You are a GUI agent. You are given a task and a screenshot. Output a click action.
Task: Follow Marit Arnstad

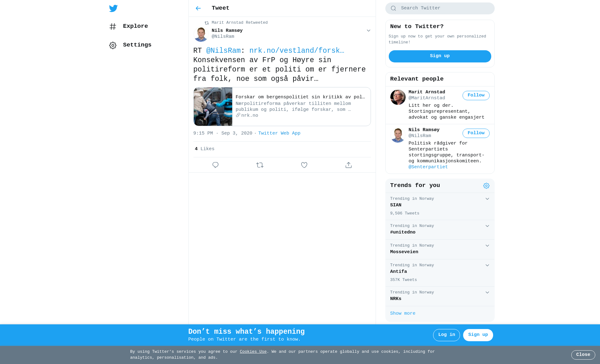476,96
